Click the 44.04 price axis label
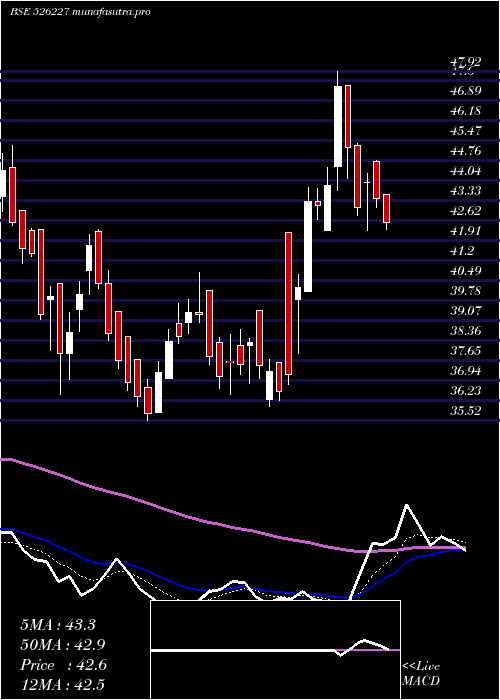500x700 pixels. click(x=466, y=171)
